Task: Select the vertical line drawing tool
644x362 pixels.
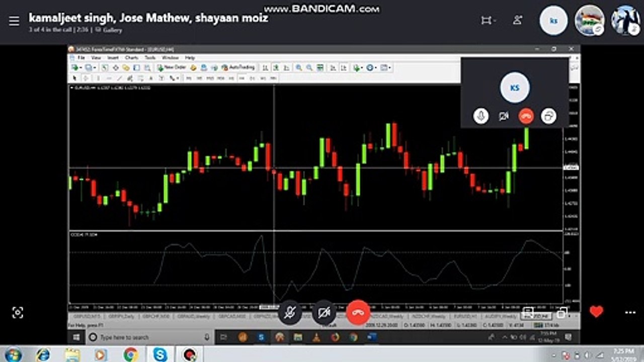Action: [x=98, y=78]
